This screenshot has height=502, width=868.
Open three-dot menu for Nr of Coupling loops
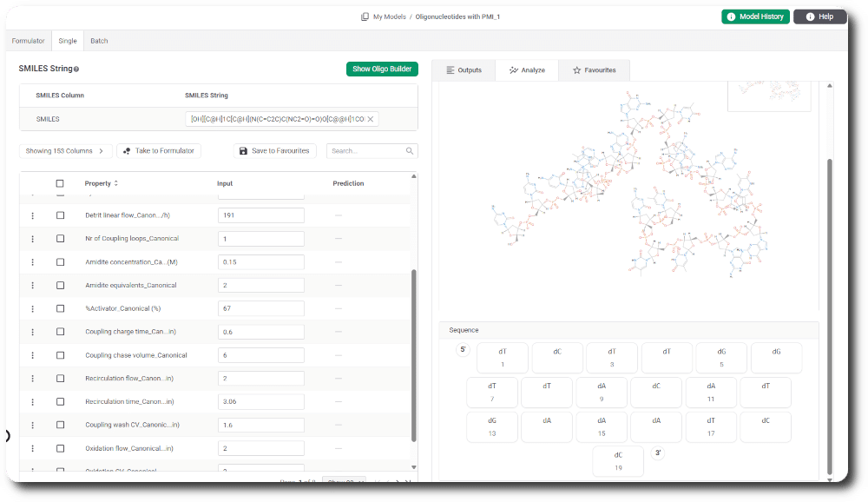[33, 239]
